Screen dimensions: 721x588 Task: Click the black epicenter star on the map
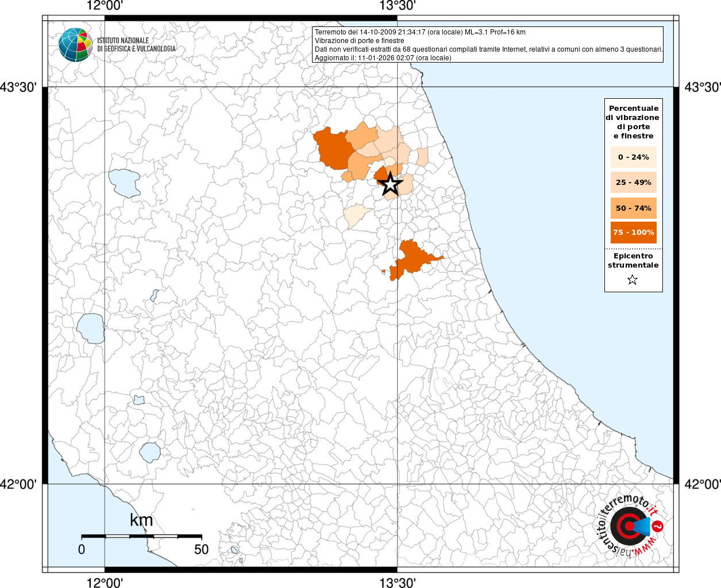point(391,184)
